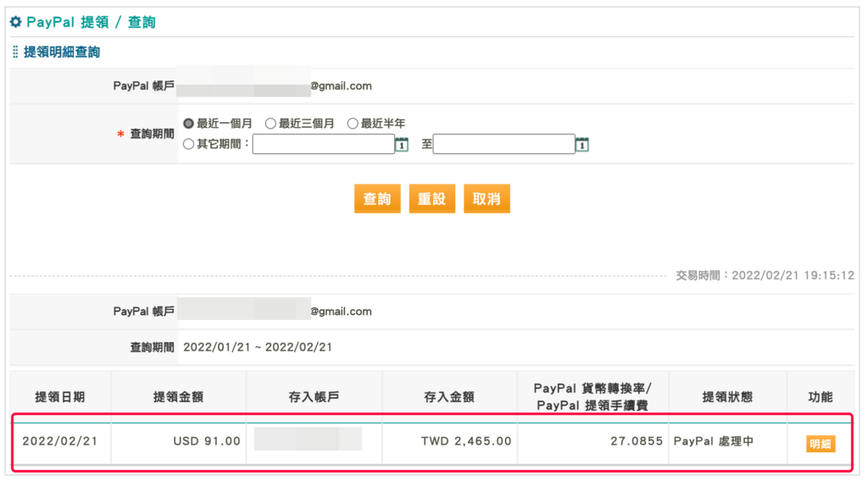The height and width of the screenshot is (481, 868).
Task: Click the PayPal 帳戶 label in the upper form
Action: tap(144, 86)
